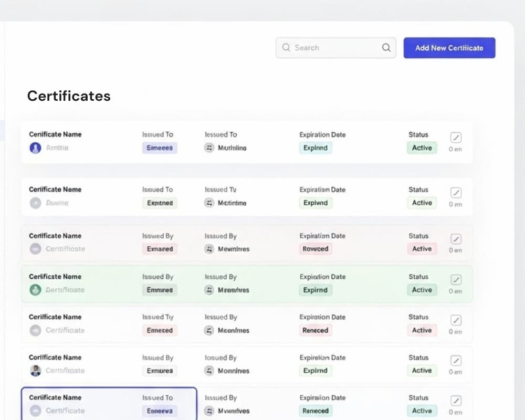Click issuer icon beside Meowhres
Image resolution: width=525 pixels, height=420 pixels.
coord(209,290)
